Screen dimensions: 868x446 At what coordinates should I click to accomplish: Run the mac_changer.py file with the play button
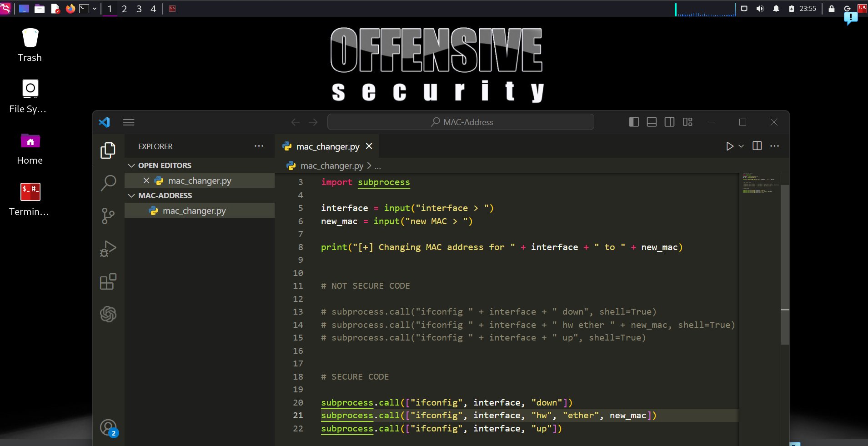[729, 146]
